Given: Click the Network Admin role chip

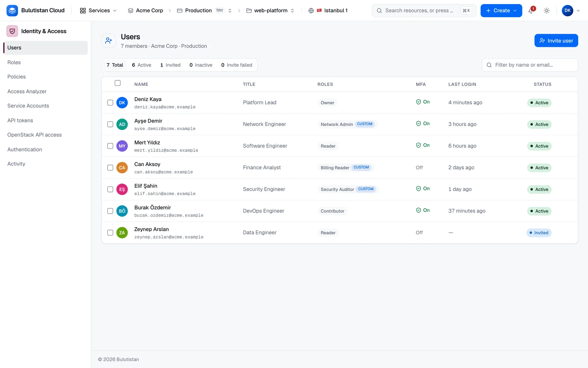Looking at the screenshot, I should [347, 124].
